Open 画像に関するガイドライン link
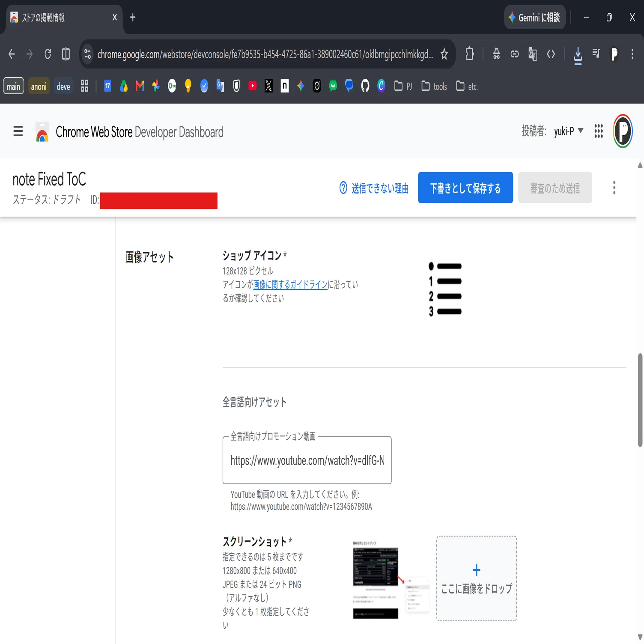The width and height of the screenshot is (644, 644). click(x=290, y=284)
